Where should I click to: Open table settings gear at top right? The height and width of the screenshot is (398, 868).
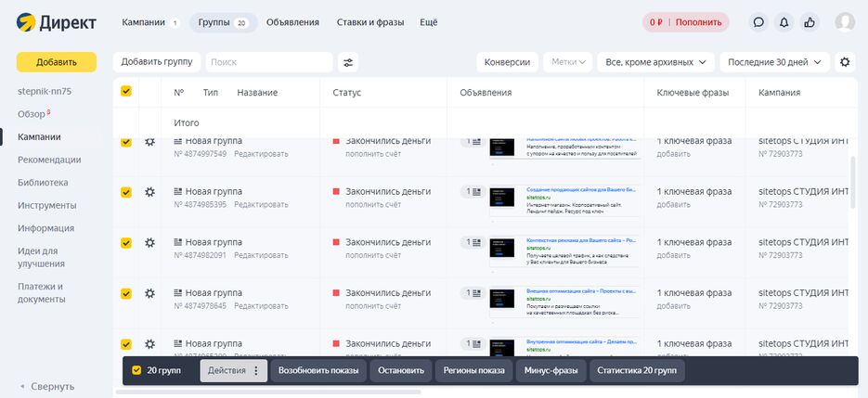pos(844,62)
